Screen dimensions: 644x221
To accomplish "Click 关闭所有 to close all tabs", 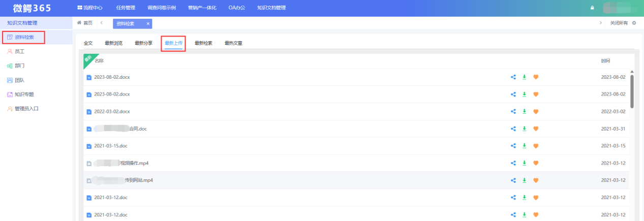I will pos(619,23).
